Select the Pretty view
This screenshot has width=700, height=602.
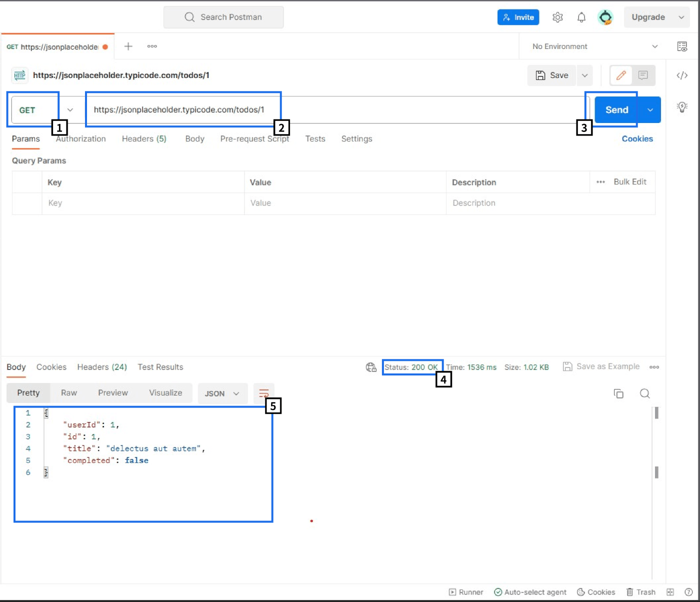pos(28,393)
